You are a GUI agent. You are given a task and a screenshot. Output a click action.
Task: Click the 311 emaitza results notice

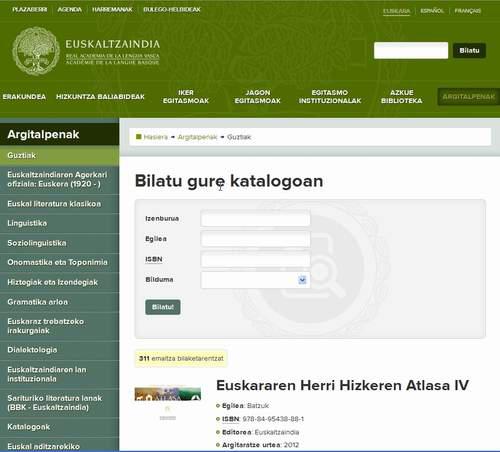[x=181, y=359]
